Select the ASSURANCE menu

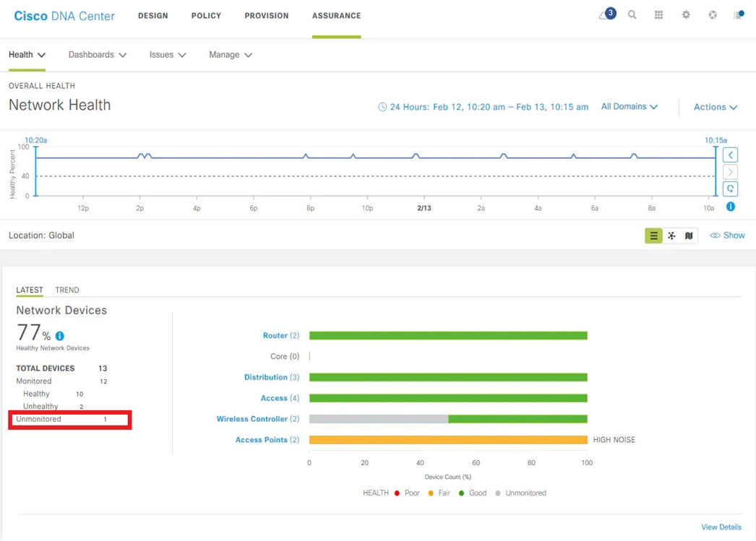coord(337,16)
